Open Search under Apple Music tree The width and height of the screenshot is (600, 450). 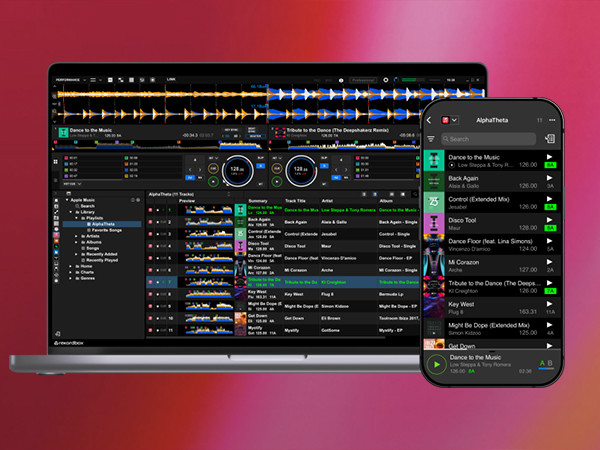point(87,206)
